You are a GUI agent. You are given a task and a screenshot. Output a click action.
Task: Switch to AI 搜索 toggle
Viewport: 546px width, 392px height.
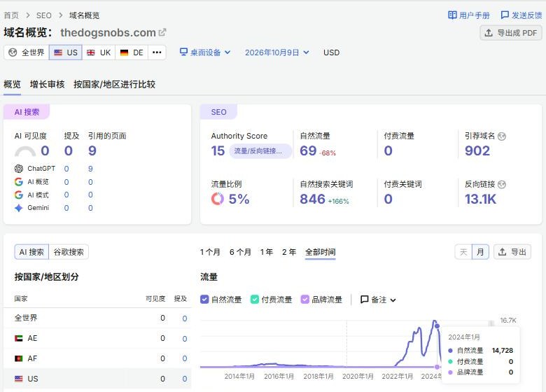tap(31, 252)
